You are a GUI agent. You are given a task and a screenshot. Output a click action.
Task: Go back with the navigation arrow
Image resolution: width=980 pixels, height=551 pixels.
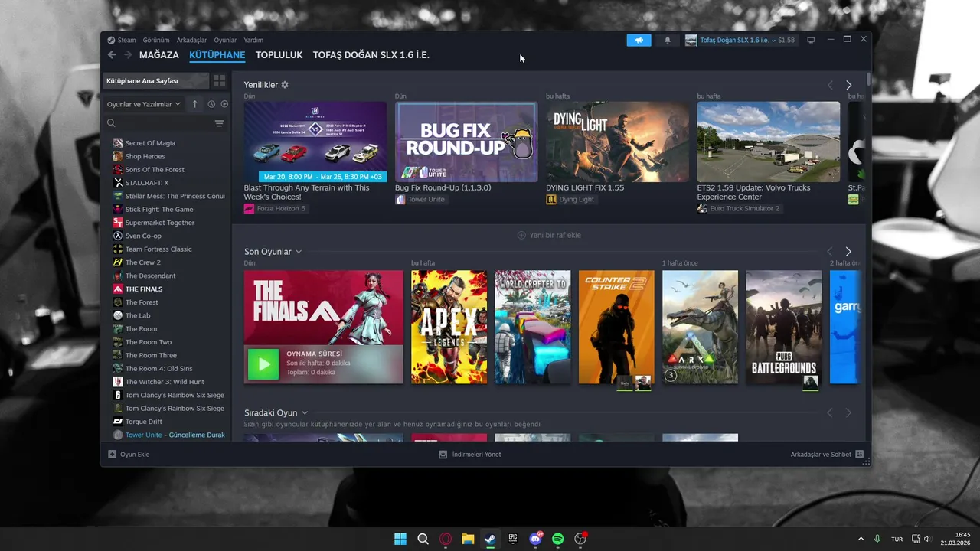(x=112, y=55)
